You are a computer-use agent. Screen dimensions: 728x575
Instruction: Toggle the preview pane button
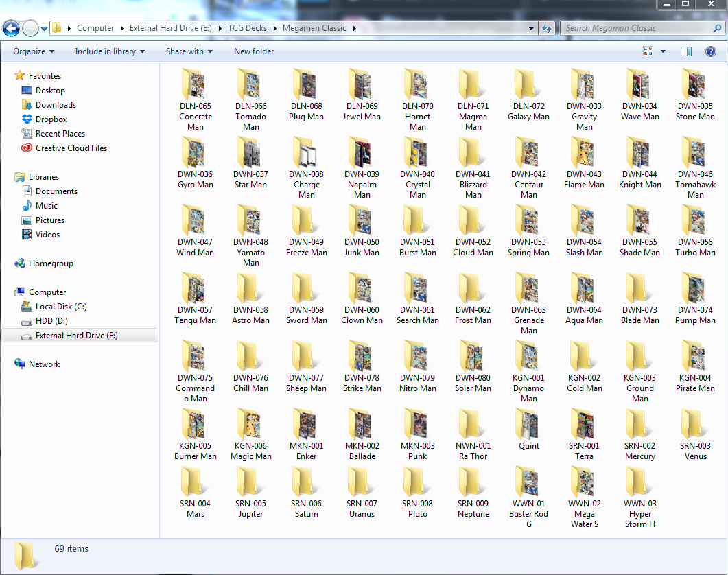(685, 51)
